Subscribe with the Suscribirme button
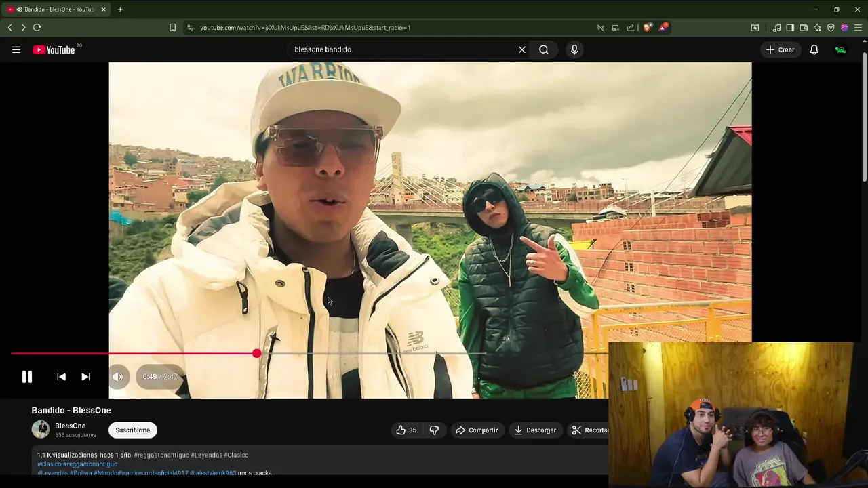The height and width of the screenshot is (488, 868). (133, 430)
